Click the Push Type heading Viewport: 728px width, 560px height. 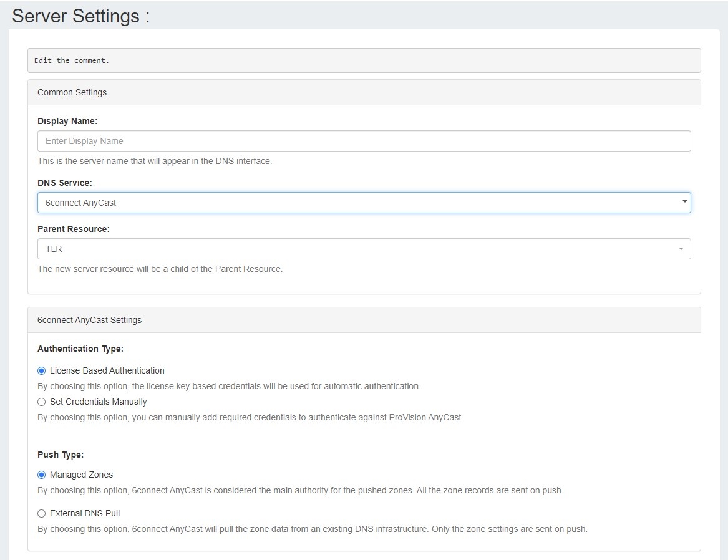pyautogui.click(x=61, y=455)
